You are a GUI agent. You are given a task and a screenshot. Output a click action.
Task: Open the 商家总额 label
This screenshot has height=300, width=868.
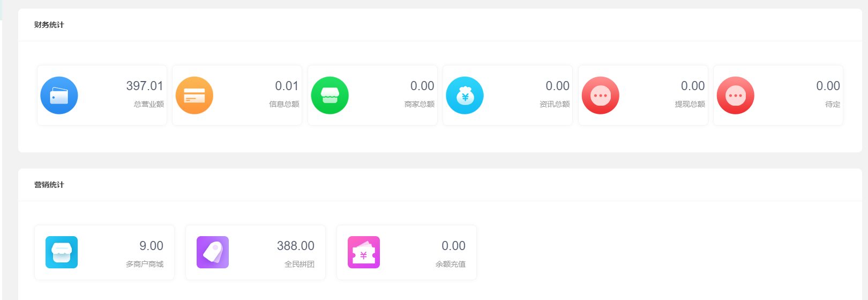click(x=420, y=104)
